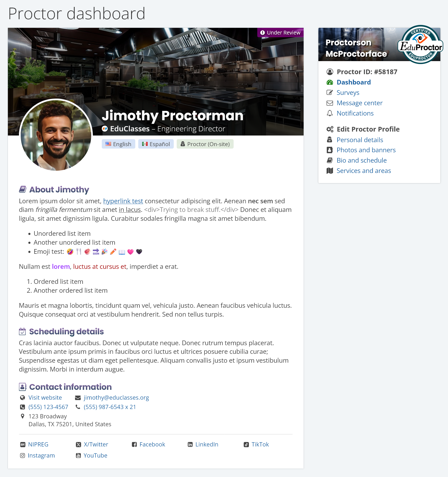448x477 pixels.
Task: Open Personal details in sidebar
Action: (360, 140)
